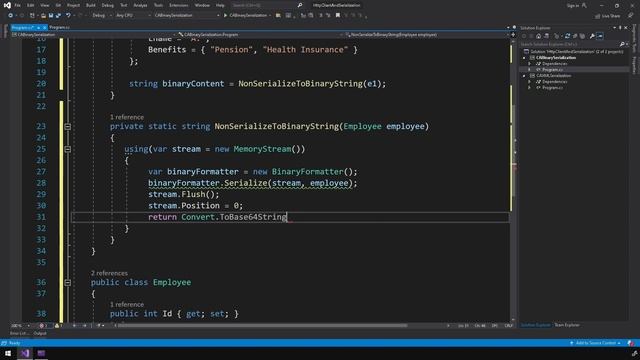Open the Extensions menu
The width and height of the screenshot is (640, 360).
[x=178, y=5]
